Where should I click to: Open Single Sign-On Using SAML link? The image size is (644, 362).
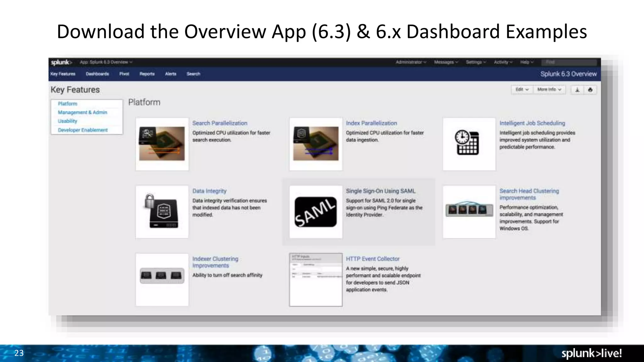coord(380,191)
